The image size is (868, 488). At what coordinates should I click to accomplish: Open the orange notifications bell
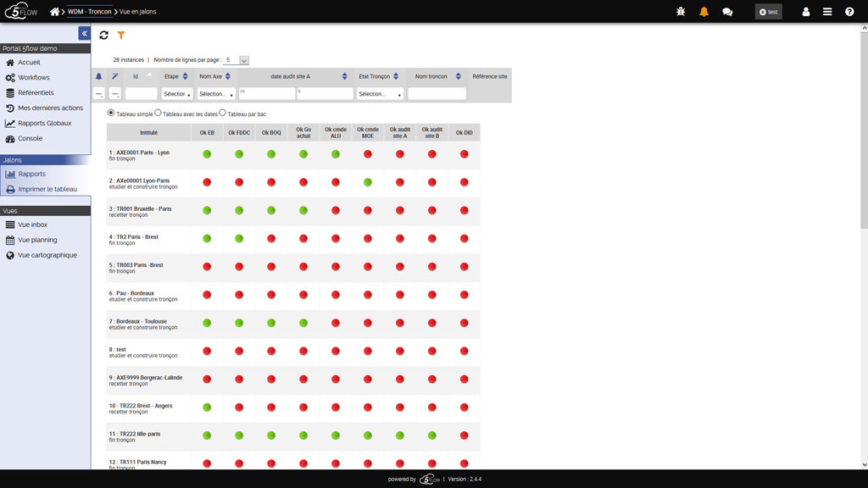(x=704, y=12)
